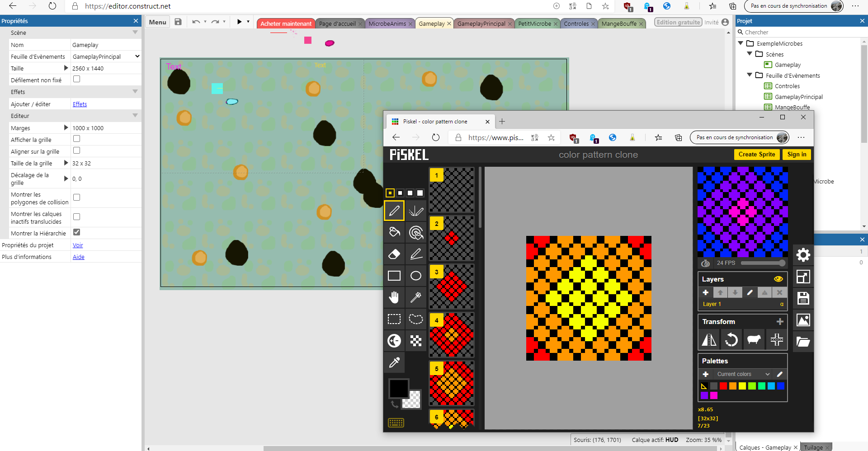Viewport: 868px width, 451px height.
Task: Open the Construct Menu button
Action: [157, 22]
